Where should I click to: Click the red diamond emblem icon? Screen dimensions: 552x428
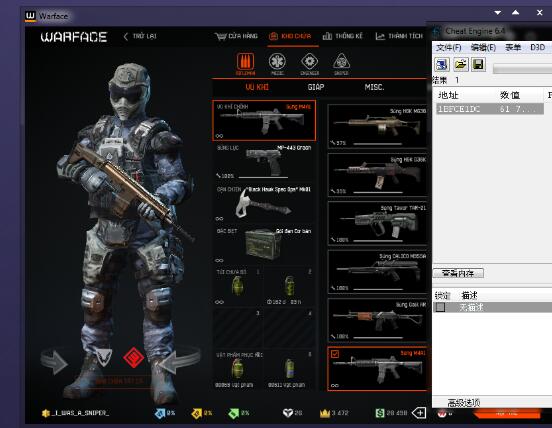click(133, 358)
